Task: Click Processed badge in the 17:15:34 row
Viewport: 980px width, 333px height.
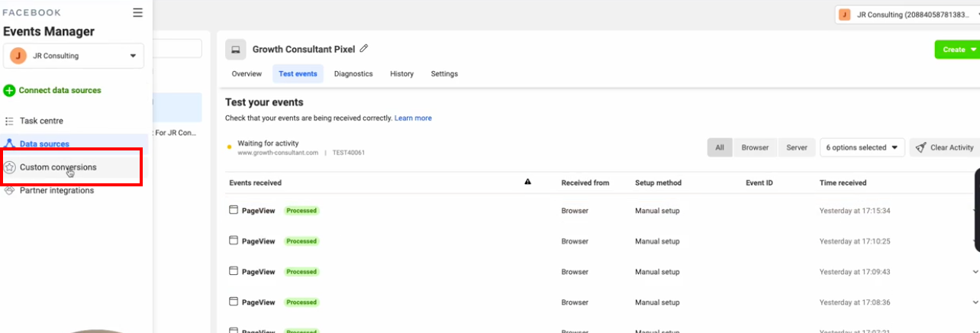Action: 301,210
